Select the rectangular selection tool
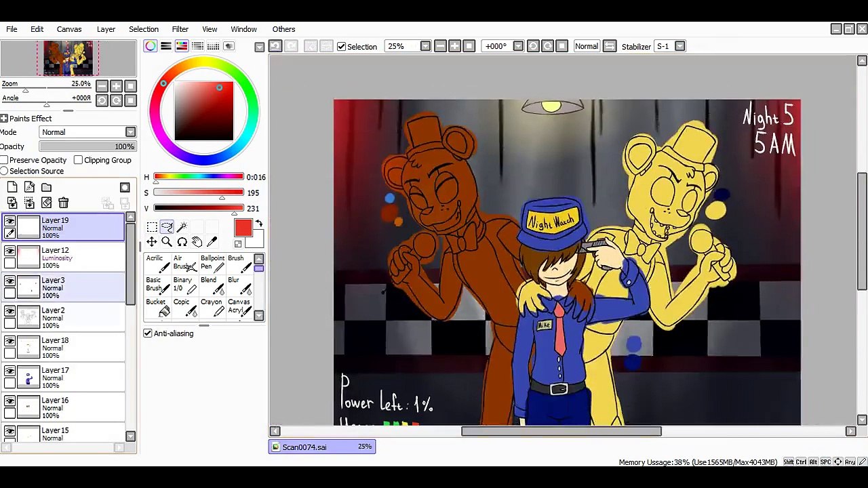This screenshot has height=488, width=868. [x=152, y=227]
